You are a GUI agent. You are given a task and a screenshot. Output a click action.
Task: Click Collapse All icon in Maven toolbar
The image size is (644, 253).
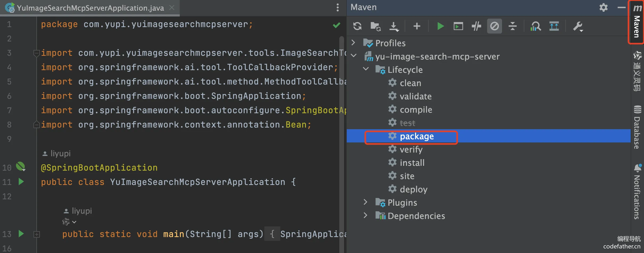512,26
